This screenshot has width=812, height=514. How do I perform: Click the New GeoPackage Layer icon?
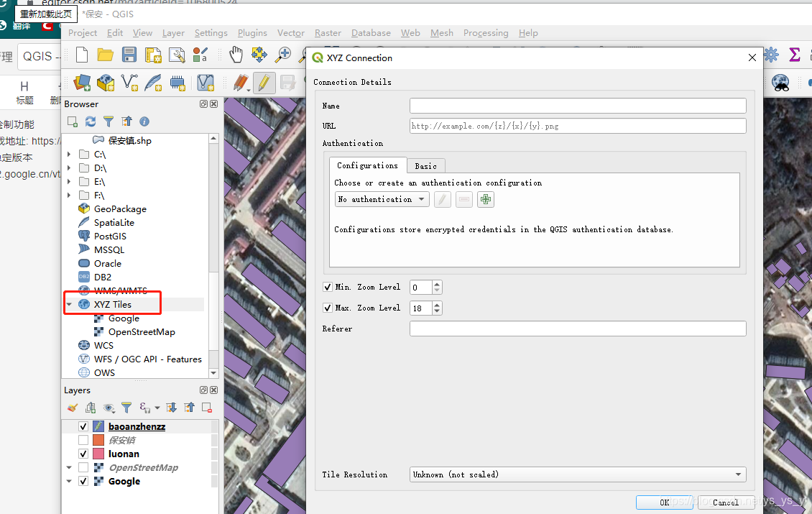coord(106,83)
